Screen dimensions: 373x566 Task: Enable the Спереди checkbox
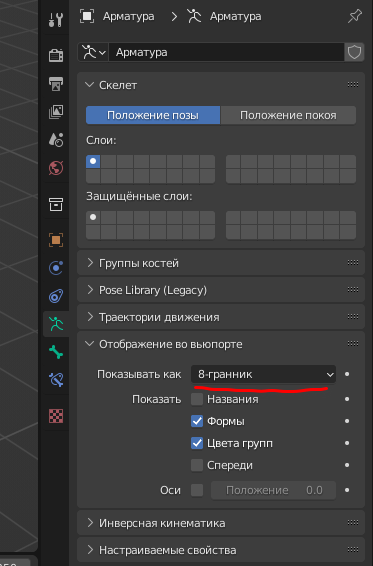(197, 465)
